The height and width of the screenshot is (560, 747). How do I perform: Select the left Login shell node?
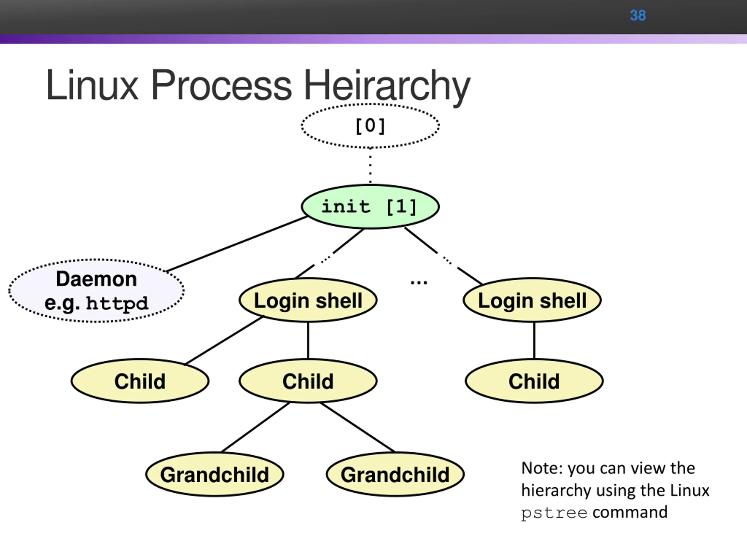point(308,300)
